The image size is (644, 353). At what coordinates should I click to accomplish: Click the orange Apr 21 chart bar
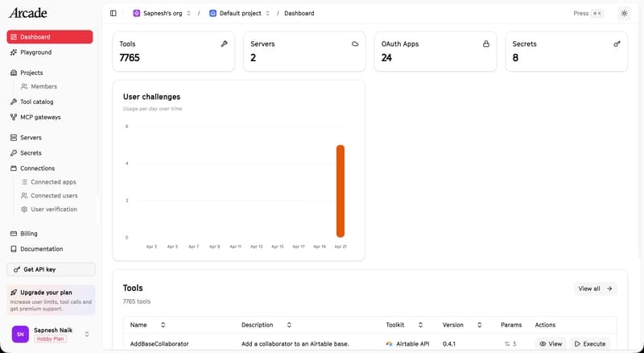pyautogui.click(x=341, y=191)
